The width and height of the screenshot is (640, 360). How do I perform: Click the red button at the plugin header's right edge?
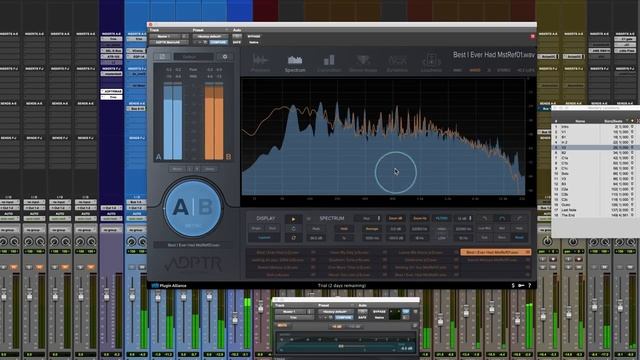[533, 36]
